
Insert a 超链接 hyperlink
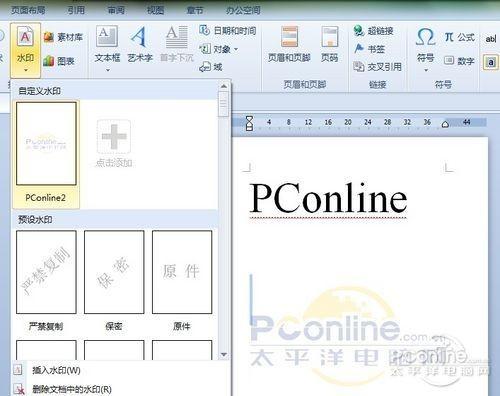[x=373, y=31]
